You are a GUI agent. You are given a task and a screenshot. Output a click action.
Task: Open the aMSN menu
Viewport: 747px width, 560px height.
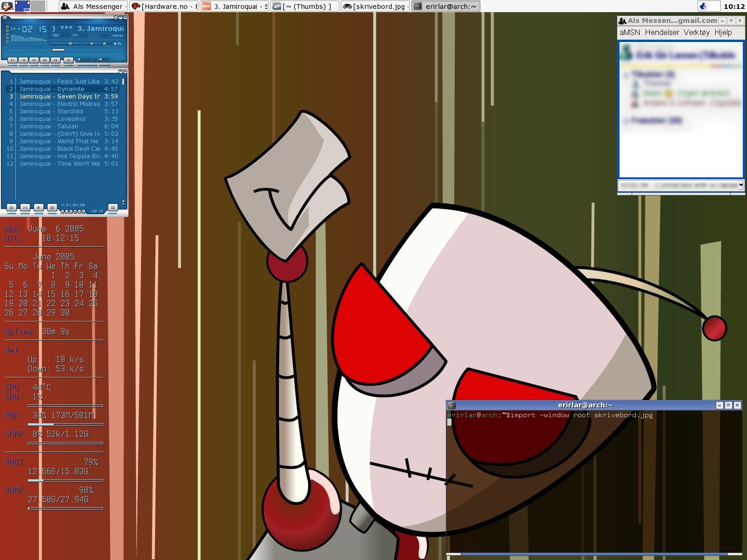coord(630,32)
